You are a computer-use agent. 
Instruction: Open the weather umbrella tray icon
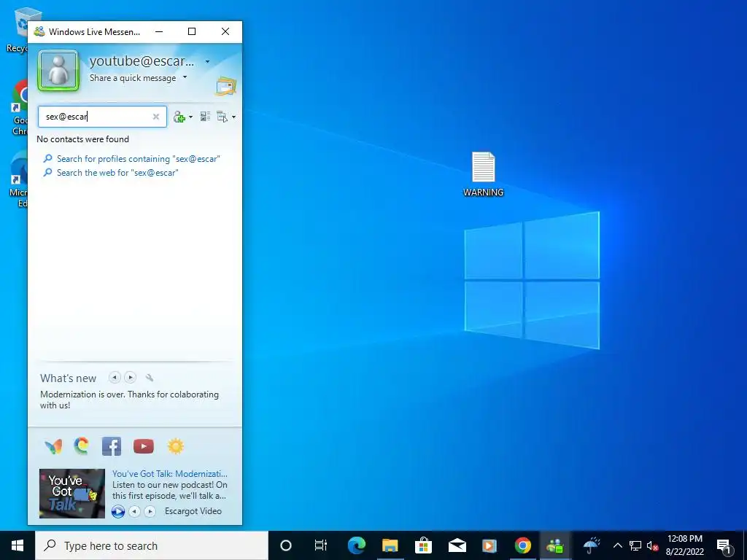592,545
